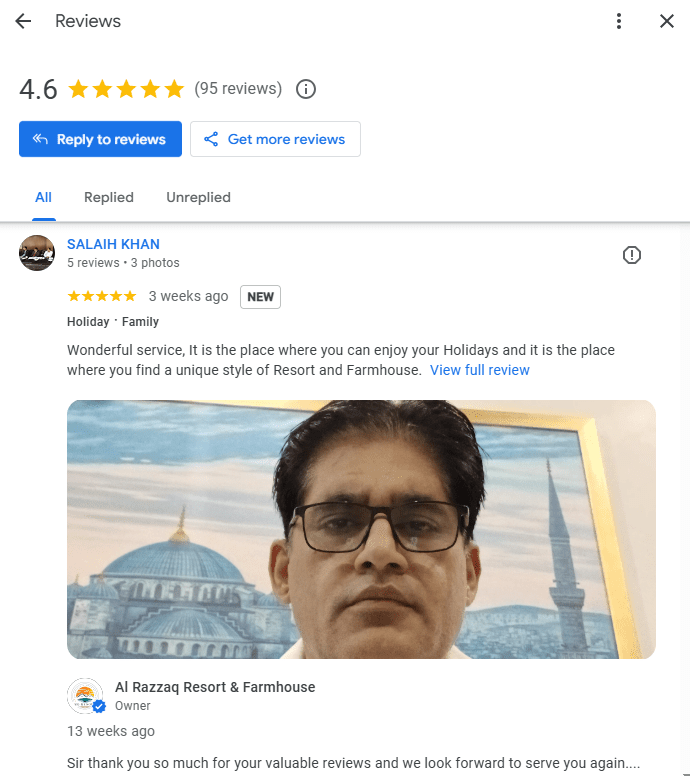Screen dimensions: 690x776
Task: Click the Al Razzaq Resort logo icon
Action: [x=85, y=695]
